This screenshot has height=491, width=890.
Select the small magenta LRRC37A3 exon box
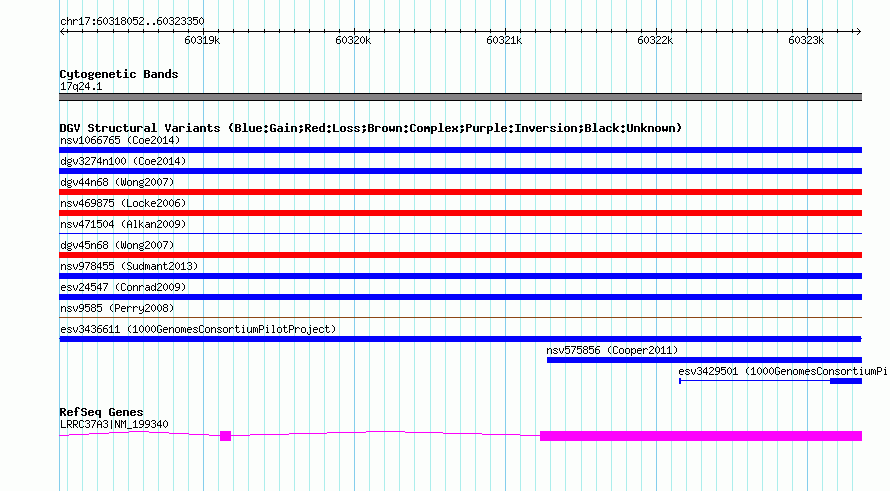(225, 436)
